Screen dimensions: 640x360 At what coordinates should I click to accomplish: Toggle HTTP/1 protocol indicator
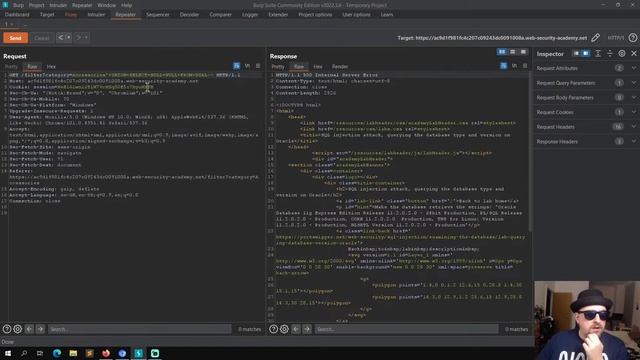click(616, 38)
